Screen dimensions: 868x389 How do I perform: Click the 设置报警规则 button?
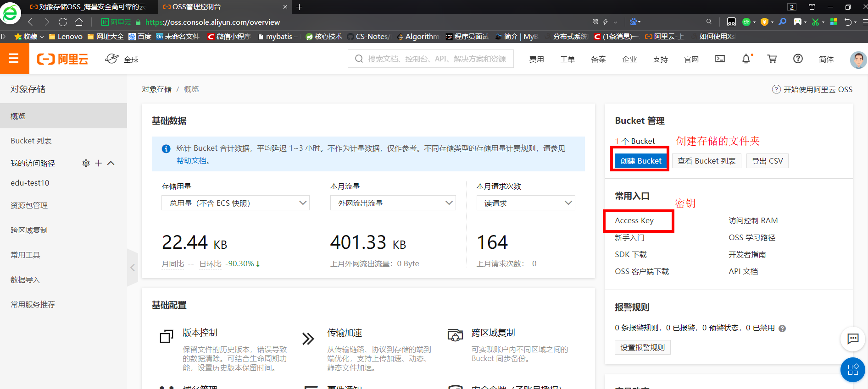(642, 347)
